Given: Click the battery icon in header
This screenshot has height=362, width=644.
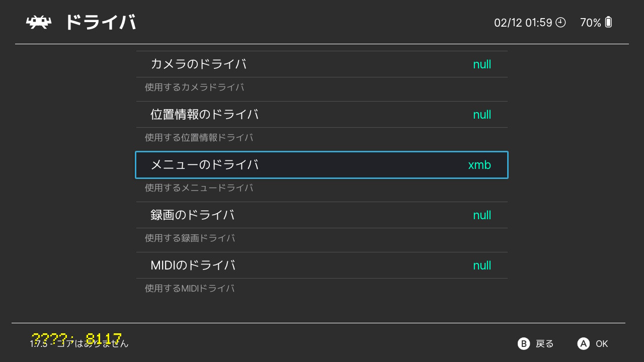Looking at the screenshot, I should (608, 22).
